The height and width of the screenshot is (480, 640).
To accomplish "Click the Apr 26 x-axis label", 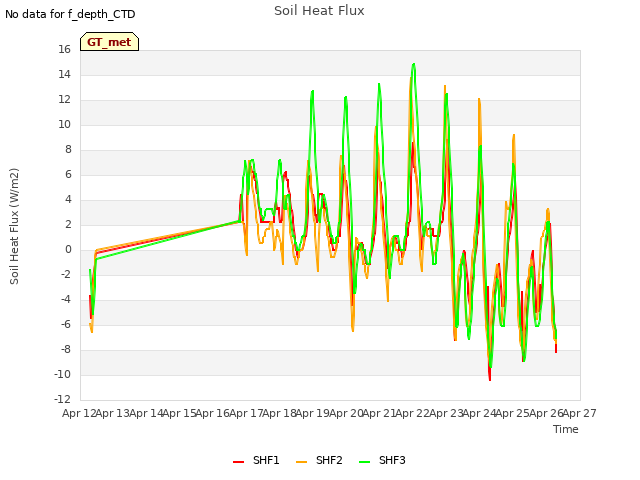I will coord(546,413).
